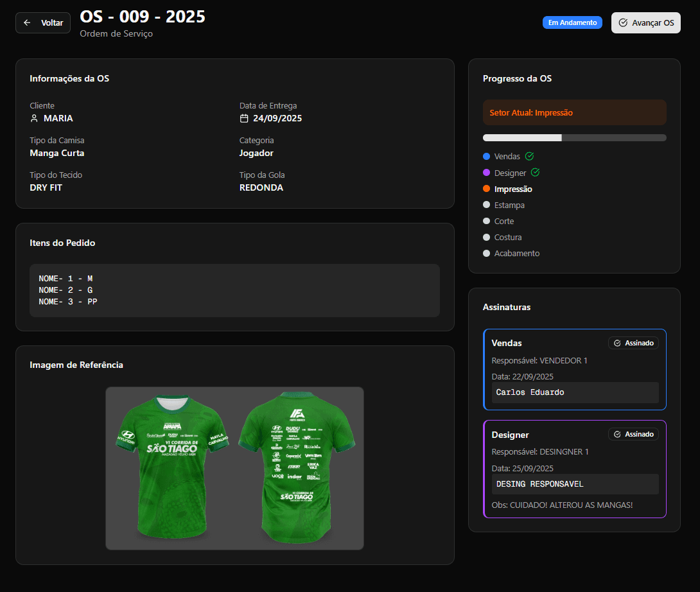The width and height of the screenshot is (700, 592).
Task: Click the Carlos Eduardo signature field
Action: pyautogui.click(x=575, y=392)
